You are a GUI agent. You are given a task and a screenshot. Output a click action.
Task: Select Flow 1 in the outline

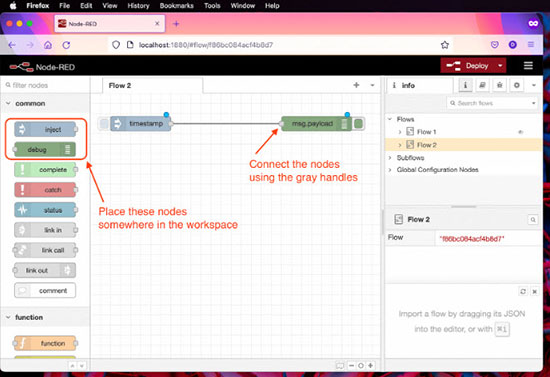[426, 132]
